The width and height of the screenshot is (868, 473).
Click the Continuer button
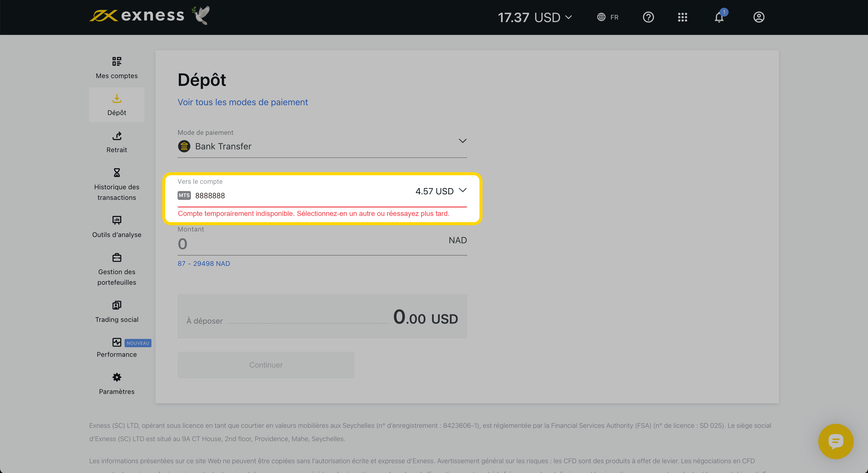[x=265, y=365]
